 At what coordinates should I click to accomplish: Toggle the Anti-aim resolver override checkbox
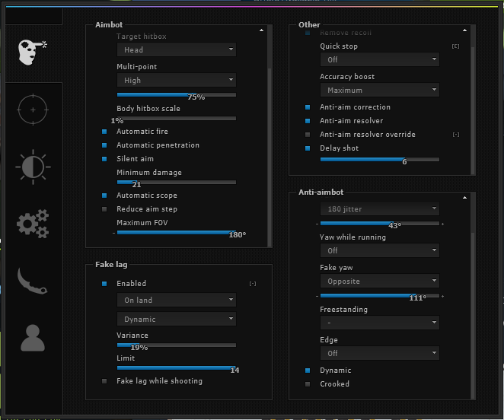(x=308, y=135)
